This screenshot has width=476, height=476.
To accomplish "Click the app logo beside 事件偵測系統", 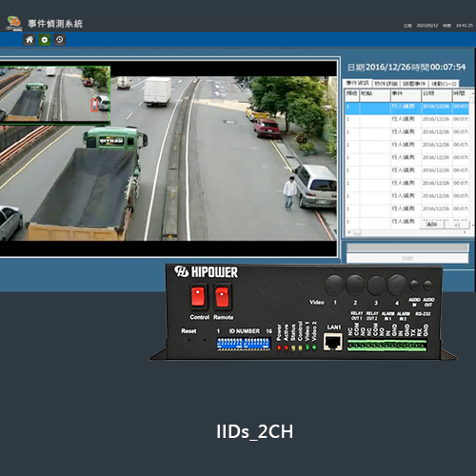I will 14,23.
